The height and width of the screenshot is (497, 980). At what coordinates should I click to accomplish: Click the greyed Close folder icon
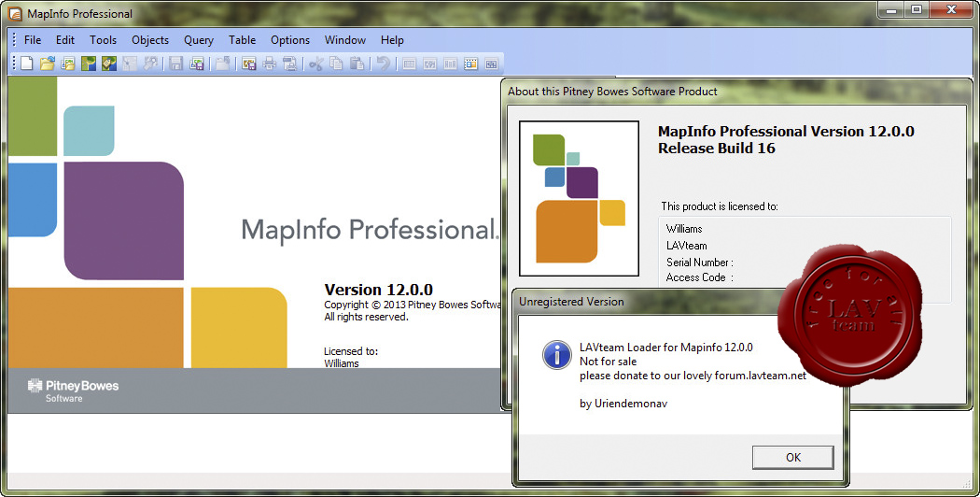pyautogui.click(x=222, y=64)
